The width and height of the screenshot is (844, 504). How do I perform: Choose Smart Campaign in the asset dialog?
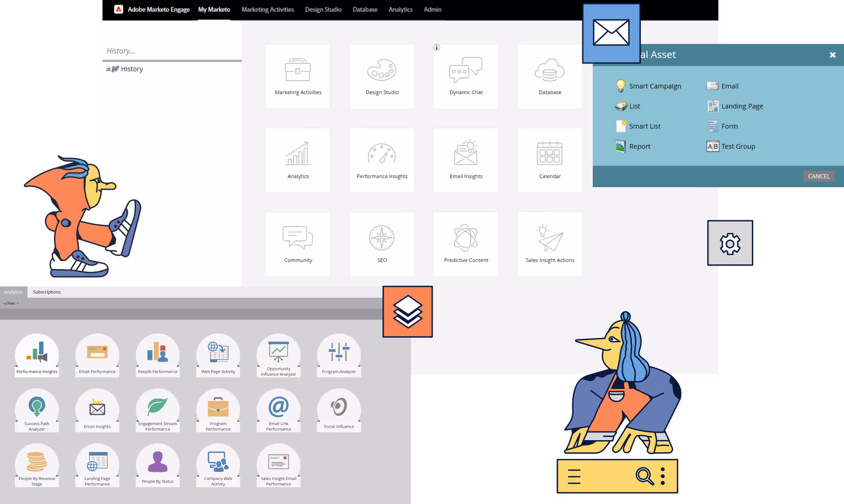coord(654,86)
